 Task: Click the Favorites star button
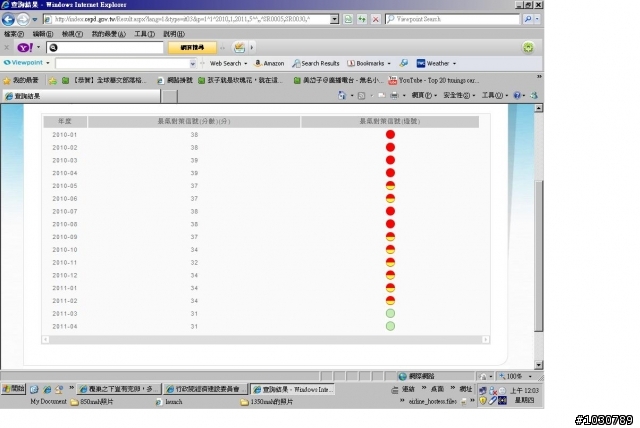[x=20, y=80]
